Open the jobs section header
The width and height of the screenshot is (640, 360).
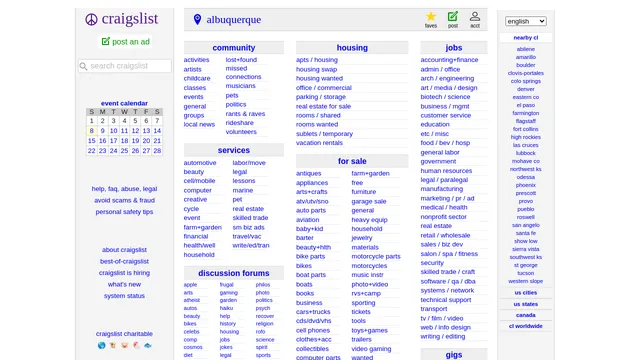[453, 48]
